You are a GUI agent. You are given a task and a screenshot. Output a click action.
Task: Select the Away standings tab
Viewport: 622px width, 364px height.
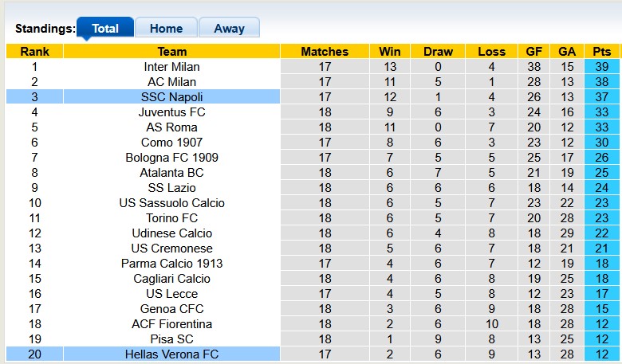pos(229,29)
